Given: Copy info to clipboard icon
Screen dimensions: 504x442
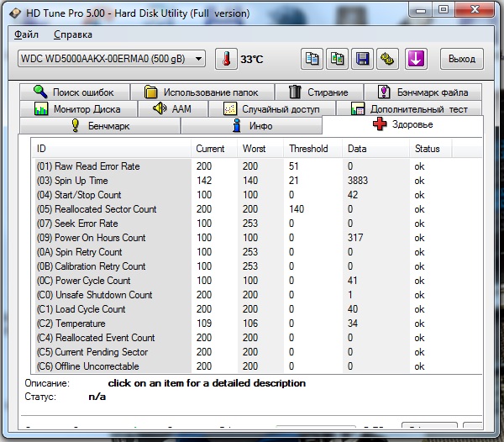Looking at the screenshot, I should (312, 59).
